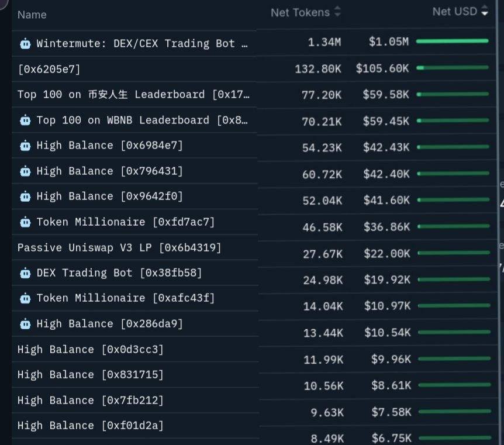Open Top 100 on WBNB Leaderboard entry
Image resolution: width=504 pixels, height=445 pixels.
tap(142, 120)
